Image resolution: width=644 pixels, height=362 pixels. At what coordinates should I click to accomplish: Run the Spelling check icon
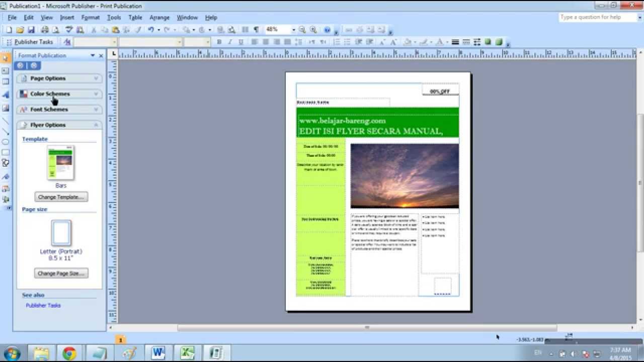(x=70, y=30)
